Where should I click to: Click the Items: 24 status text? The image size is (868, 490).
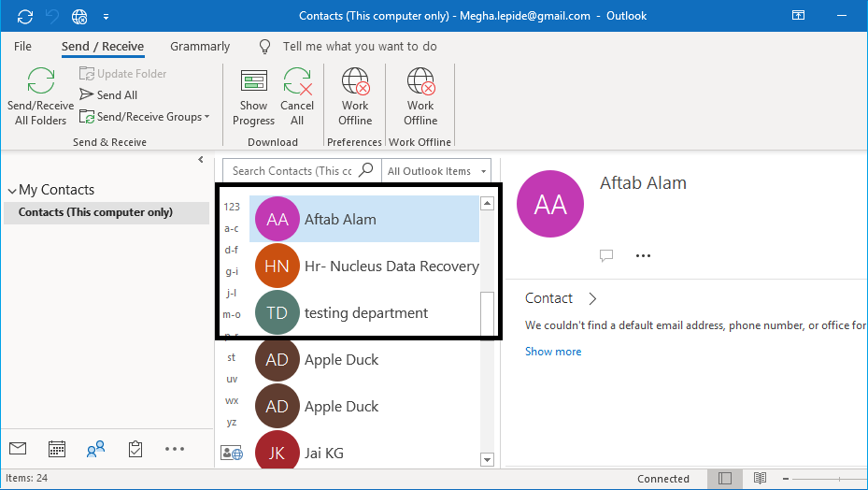click(x=26, y=478)
